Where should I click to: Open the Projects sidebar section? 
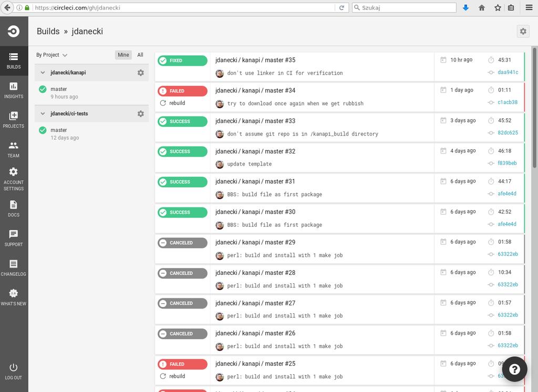tap(14, 120)
